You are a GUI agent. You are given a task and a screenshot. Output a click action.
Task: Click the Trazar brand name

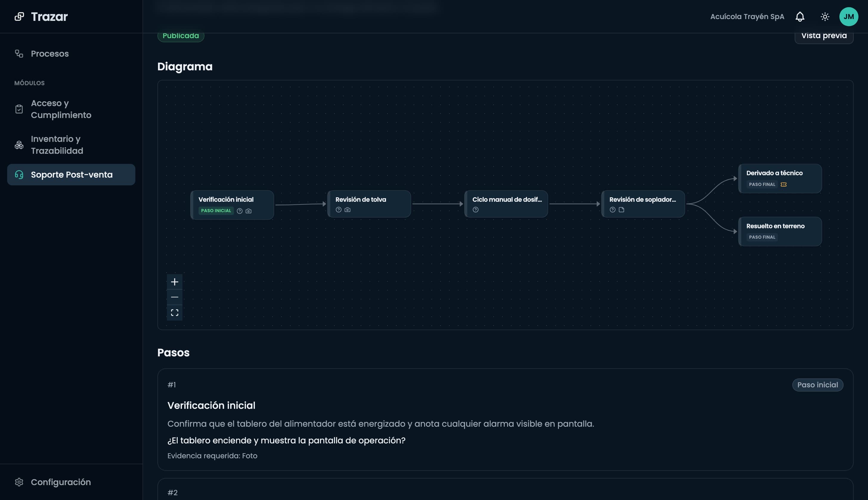coord(49,16)
